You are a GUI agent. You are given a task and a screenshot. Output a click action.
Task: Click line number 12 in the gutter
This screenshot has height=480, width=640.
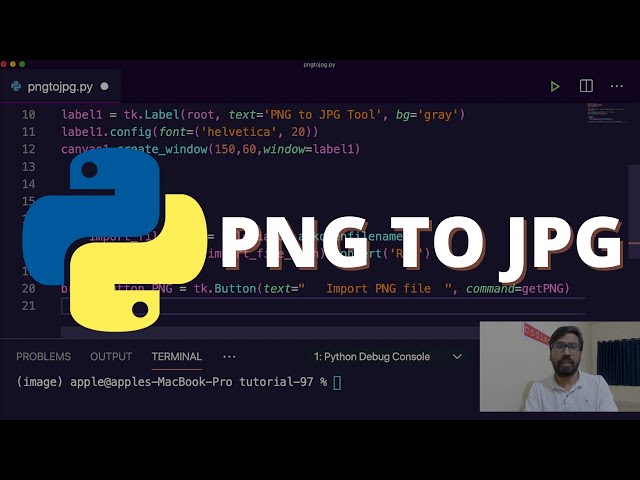[29, 149]
